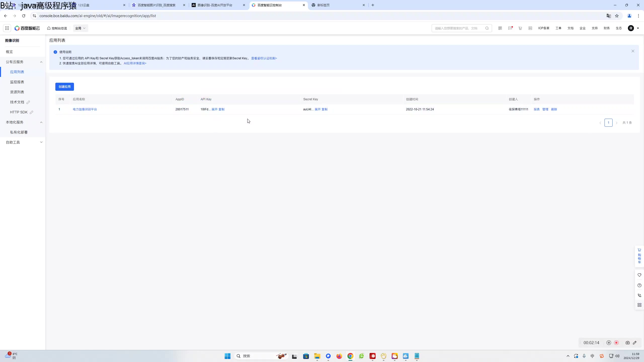This screenshot has width=644, height=362.
Task: Select 应用列表 in the sidebar
Action: pos(23,72)
